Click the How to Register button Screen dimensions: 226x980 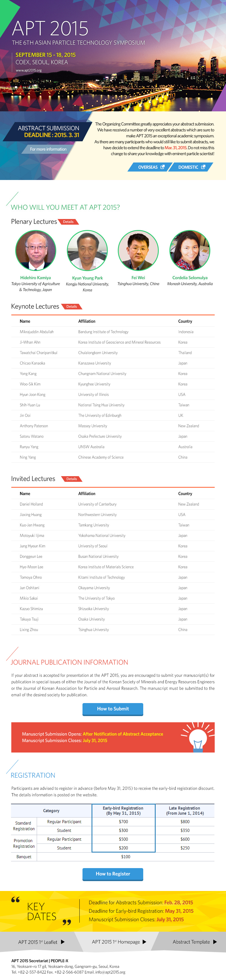(x=113, y=874)
